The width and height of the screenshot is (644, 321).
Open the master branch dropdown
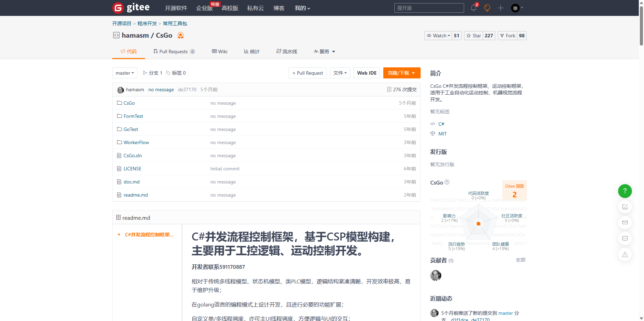click(125, 73)
